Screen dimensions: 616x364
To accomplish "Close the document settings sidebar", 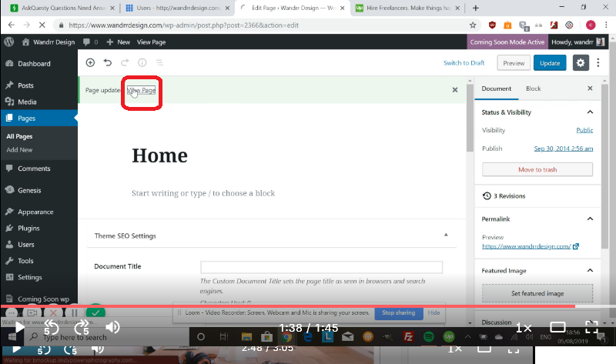I will coord(590,88).
